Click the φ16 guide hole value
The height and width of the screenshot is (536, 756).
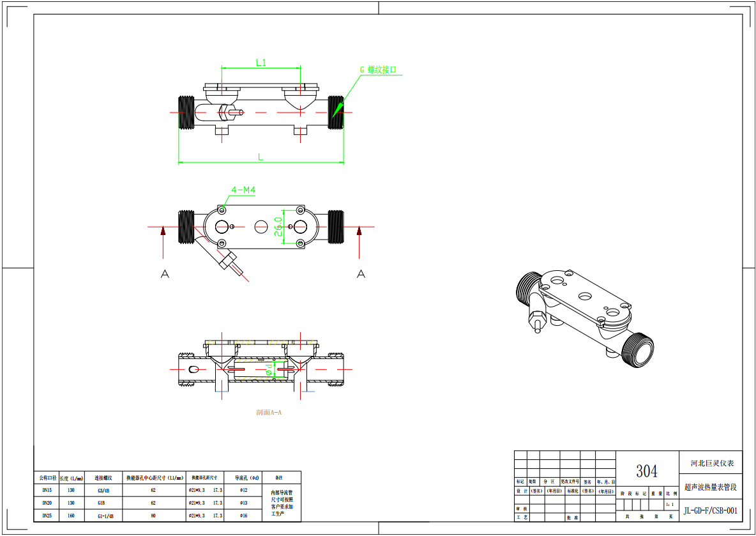click(x=243, y=515)
